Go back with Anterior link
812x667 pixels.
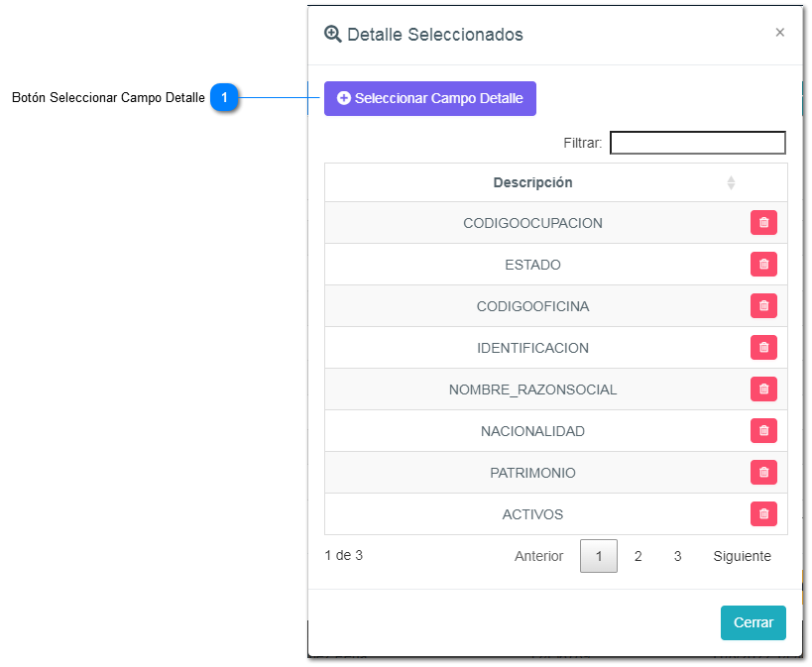[x=538, y=556]
